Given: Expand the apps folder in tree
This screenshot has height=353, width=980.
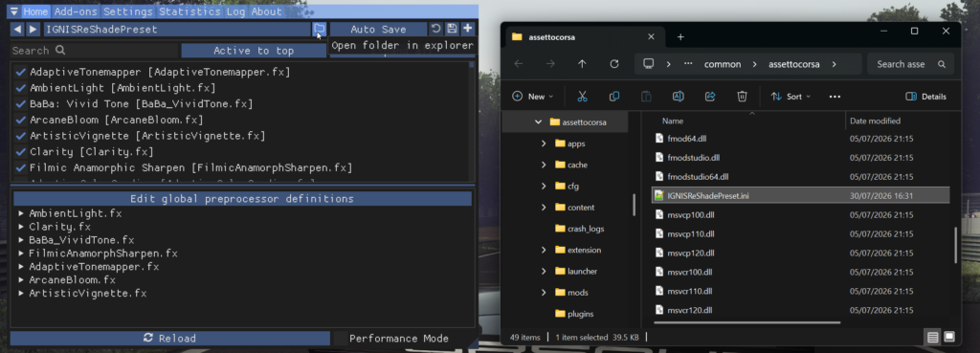Looking at the screenshot, I should 544,143.
